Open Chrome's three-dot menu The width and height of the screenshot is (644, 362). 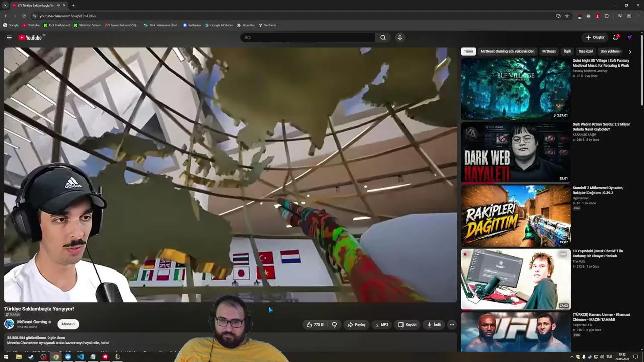coord(638,16)
